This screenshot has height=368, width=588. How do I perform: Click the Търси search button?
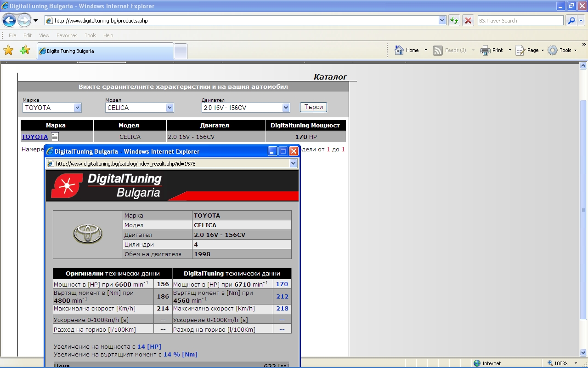coord(313,107)
